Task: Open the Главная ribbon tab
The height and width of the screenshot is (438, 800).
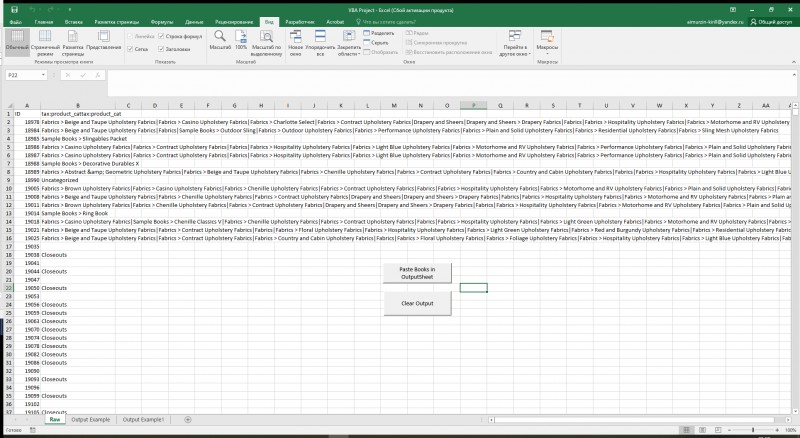Action: coord(44,22)
